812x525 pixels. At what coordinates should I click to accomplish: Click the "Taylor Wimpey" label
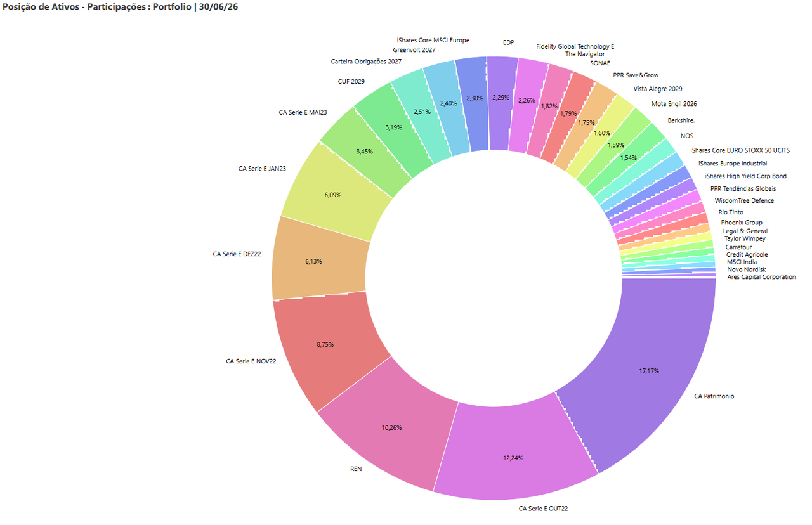point(745,239)
